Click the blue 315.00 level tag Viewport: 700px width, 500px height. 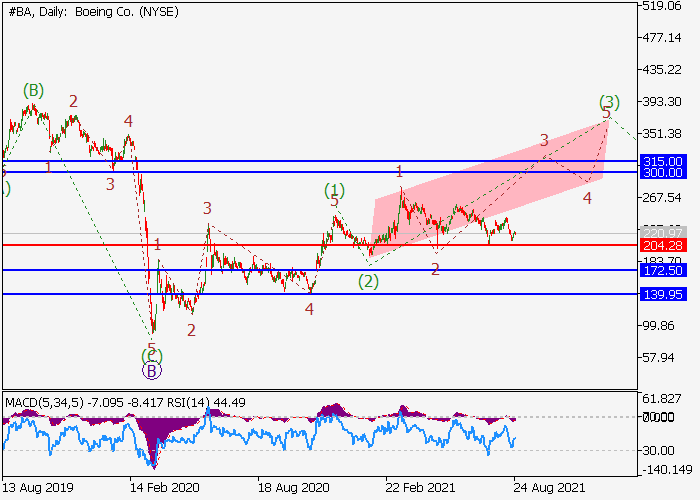click(x=663, y=161)
